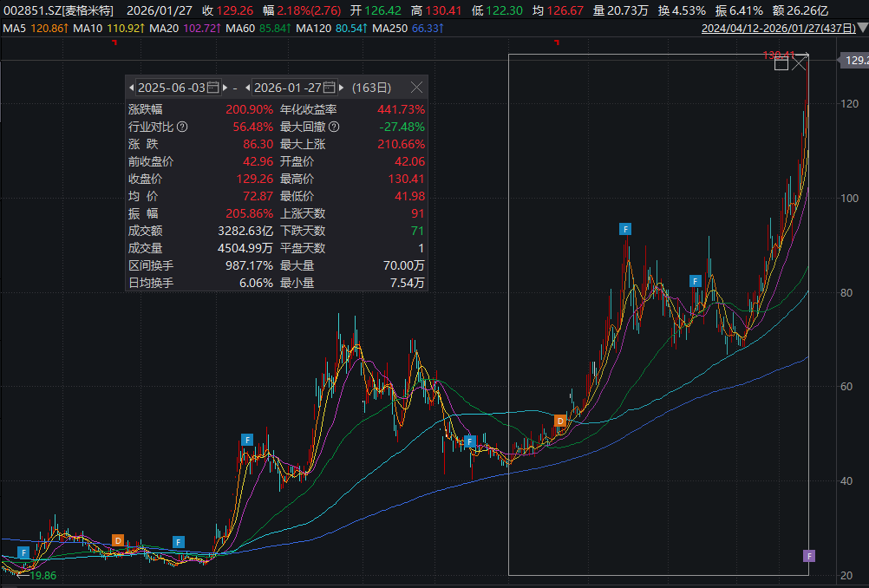Edit the start date field 2025-06-03
The width and height of the screenshot is (869, 588).
pos(171,88)
